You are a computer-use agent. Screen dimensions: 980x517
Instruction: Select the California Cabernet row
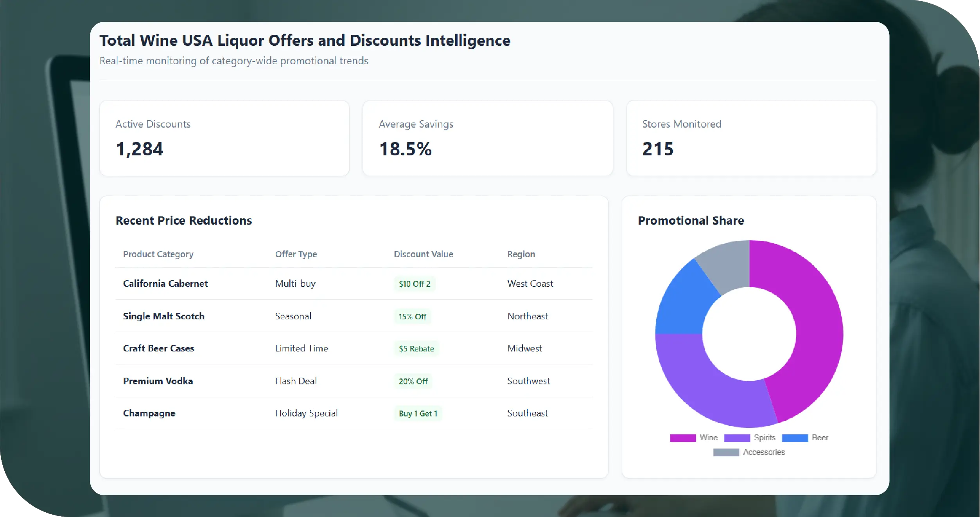coord(165,284)
